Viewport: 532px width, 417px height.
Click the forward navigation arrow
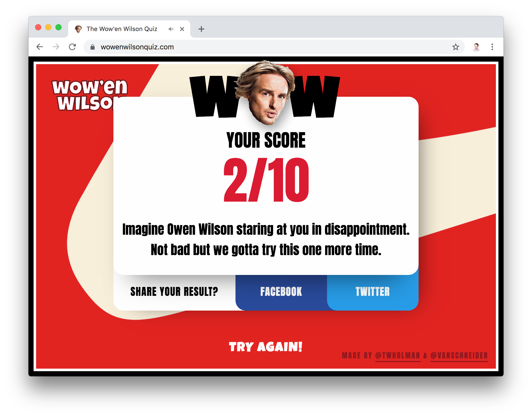pos(56,47)
